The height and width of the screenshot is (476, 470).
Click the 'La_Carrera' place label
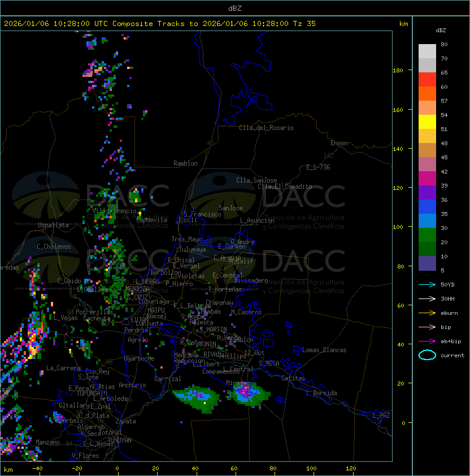point(63,368)
